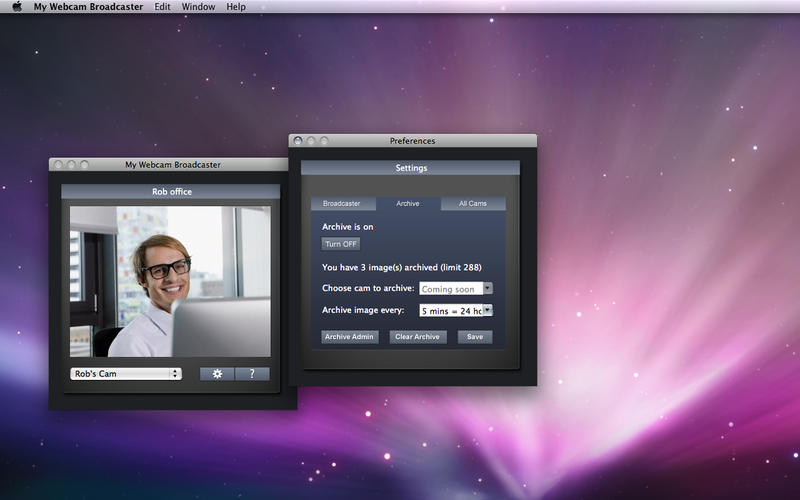Open the Choose cam to archive dropdown
The image size is (800, 500).
456,289
